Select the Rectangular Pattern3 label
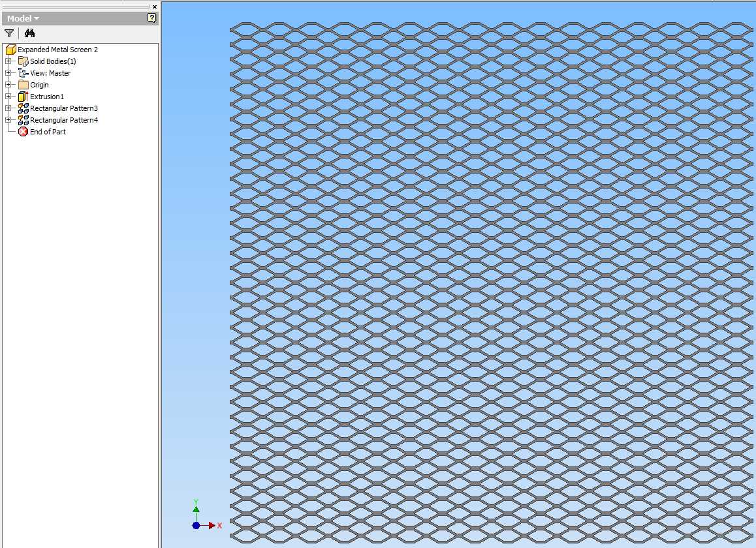The width and height of the screenshot is (756, 548). (63, 108)
